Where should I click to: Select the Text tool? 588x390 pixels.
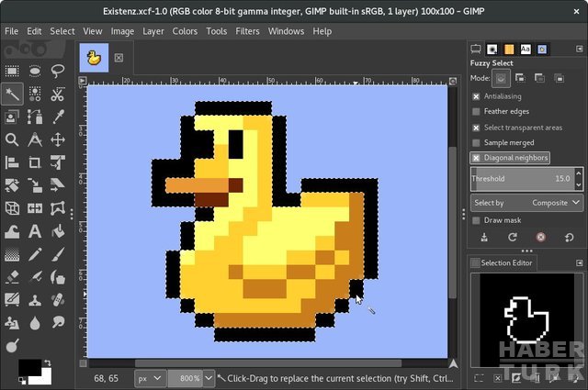click(x=35, y=231)
